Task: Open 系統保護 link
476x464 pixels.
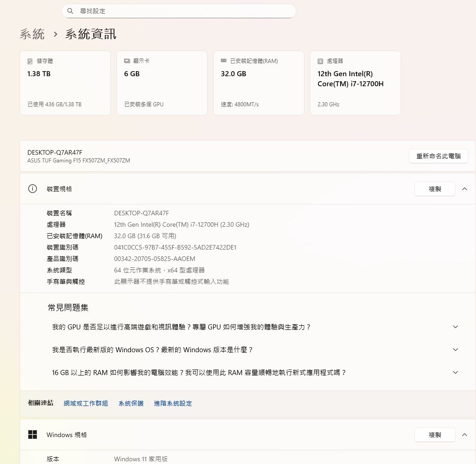Action: pyautogui.click(x=131, y=403)
